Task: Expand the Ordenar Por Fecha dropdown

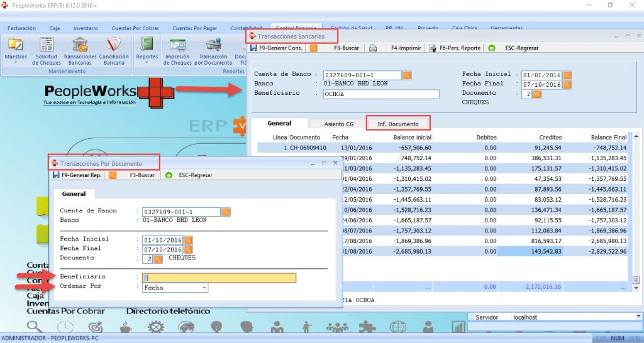Action: point(204,288)
